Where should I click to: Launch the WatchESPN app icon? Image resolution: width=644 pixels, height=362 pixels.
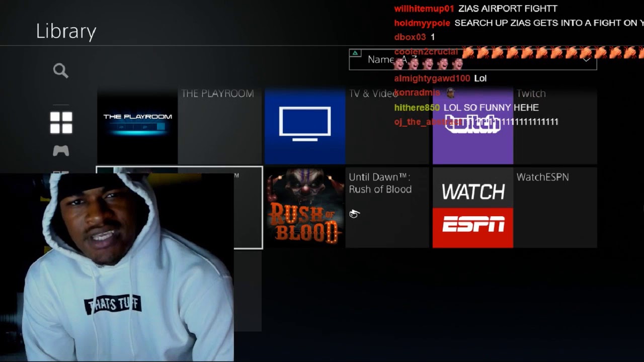tap(473, 208)
